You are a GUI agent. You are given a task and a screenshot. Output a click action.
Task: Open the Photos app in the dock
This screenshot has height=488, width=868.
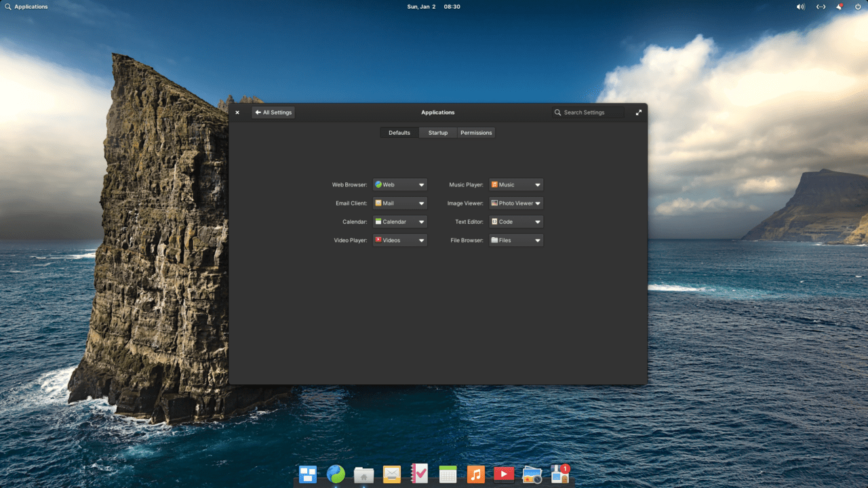532,474
